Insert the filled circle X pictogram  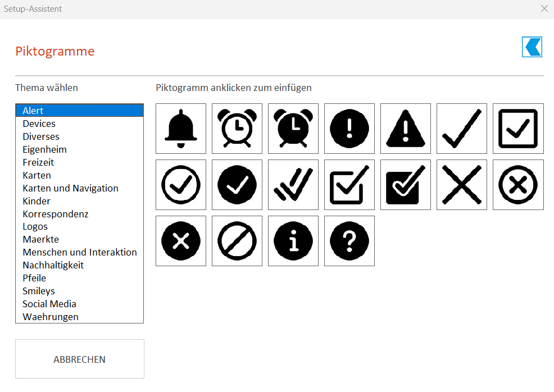point(180,241)
